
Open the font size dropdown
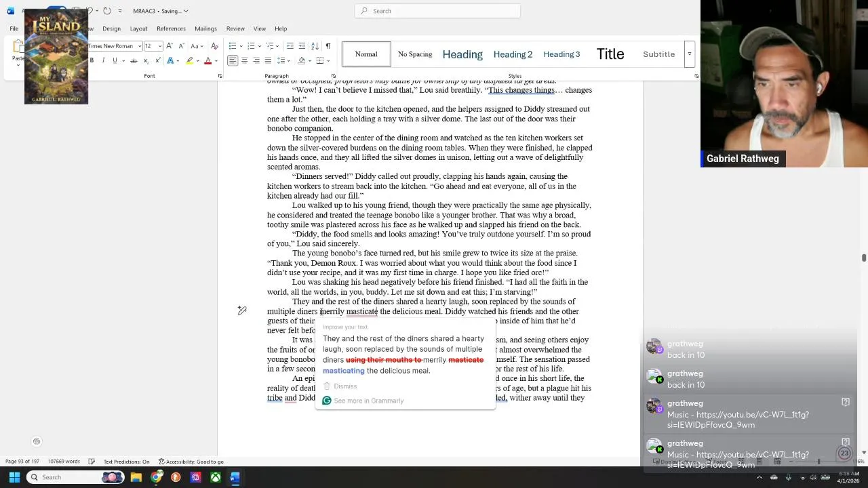[x=160, y=46]
